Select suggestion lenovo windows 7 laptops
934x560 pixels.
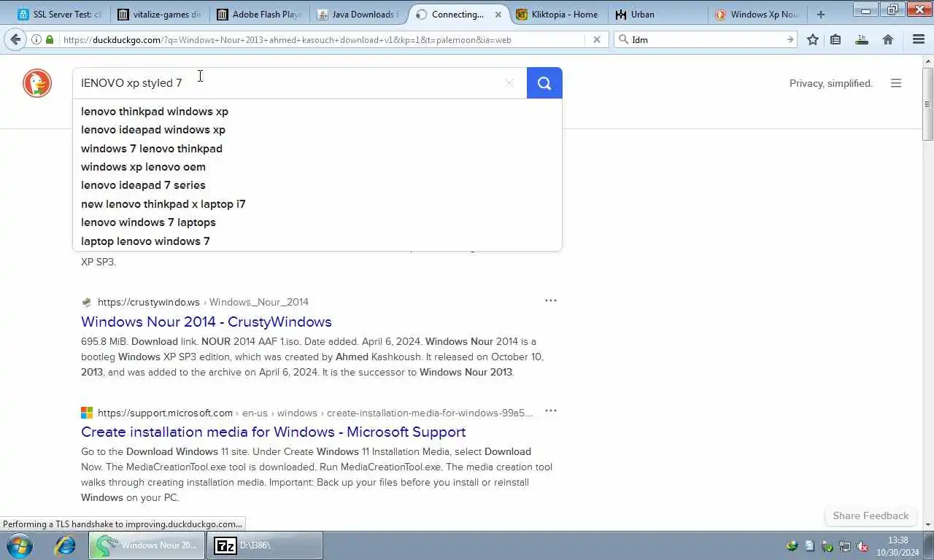coord(317,222)
